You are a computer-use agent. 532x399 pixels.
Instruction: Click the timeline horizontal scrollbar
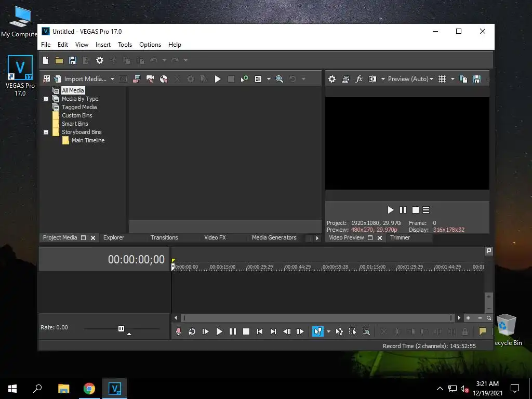317,318
